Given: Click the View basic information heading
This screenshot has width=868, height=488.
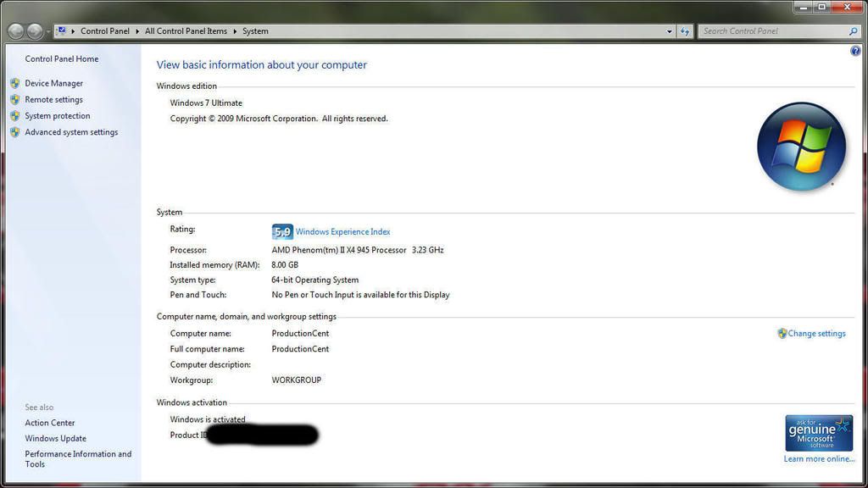Looking at the screenshot, I should 262,64.
